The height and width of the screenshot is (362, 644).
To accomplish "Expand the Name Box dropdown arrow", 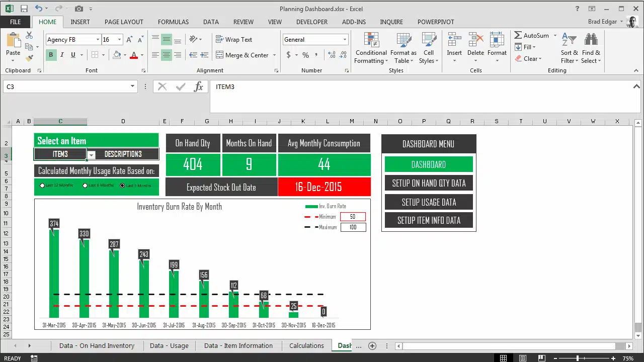I will click(x=132, y=86).
